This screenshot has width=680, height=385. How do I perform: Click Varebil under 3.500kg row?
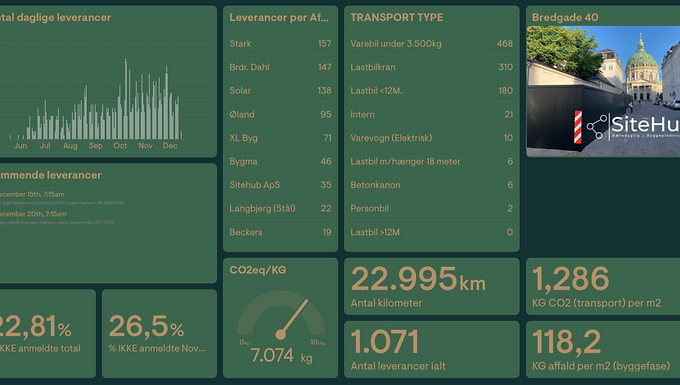pos(432,43)
